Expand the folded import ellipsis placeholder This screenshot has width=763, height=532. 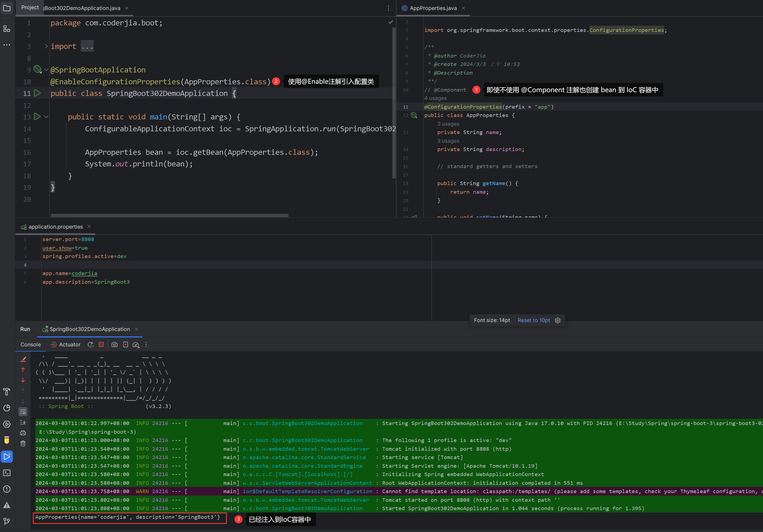click(88, 46)
